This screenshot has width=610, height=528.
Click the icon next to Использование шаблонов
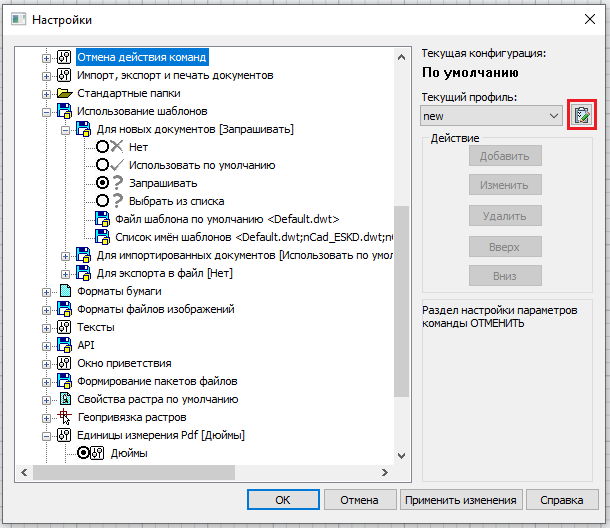point(65,111)
